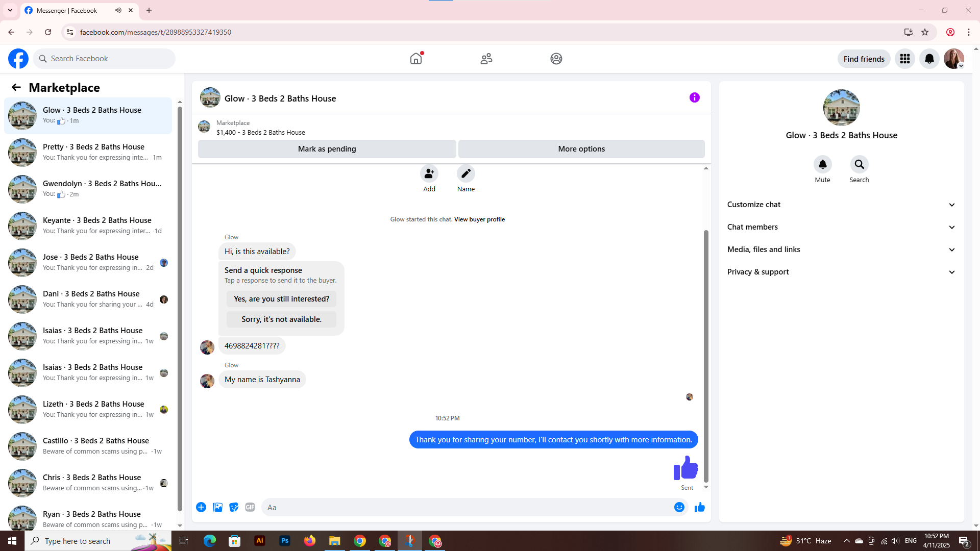Viewport: 980px width, 551px height.
Task: Open the Chris 3 Beds 2 Baths chat
Action: click(x=88, y=483)
